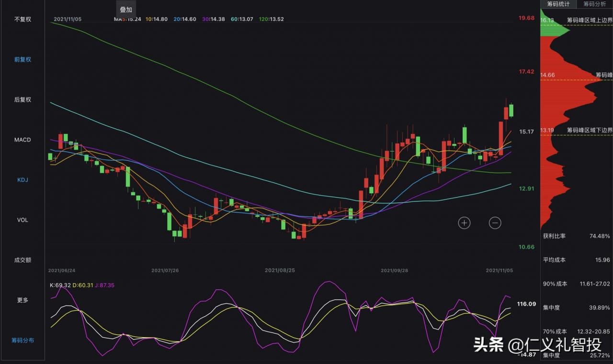
Task: Click the 90%成本 11.61-27.02 row
Action: [577, 284]
